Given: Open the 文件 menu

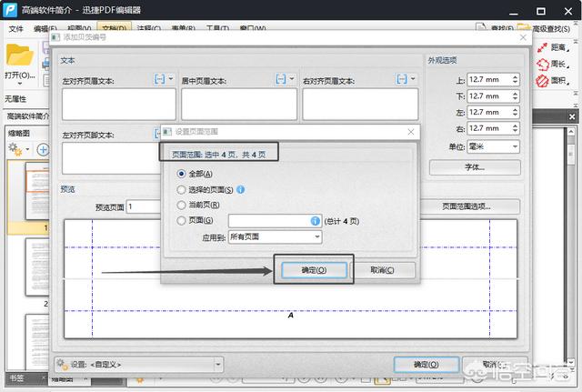Looking at the screenshot, I should [16, 28].
